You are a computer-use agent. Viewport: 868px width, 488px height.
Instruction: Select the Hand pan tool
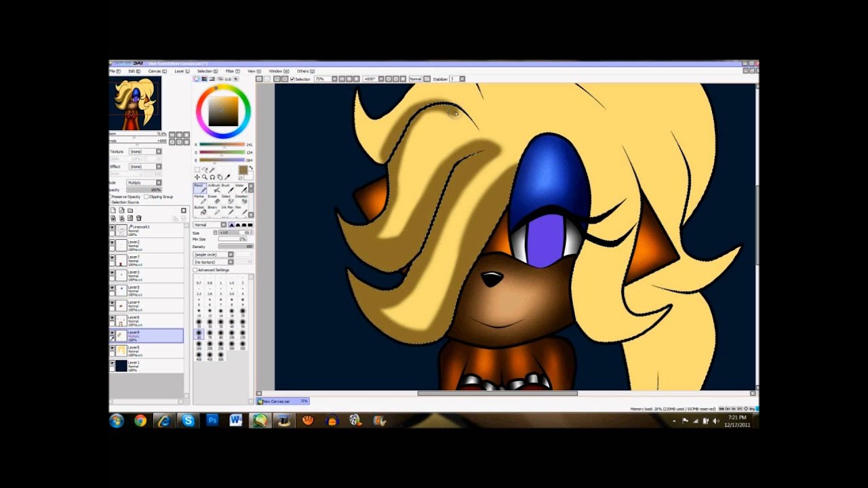pos(220,177)
